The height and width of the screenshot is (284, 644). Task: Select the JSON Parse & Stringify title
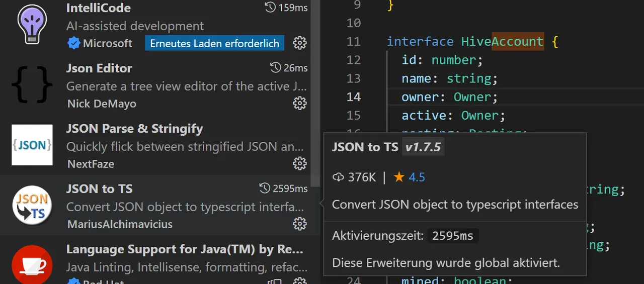point(134,129)
